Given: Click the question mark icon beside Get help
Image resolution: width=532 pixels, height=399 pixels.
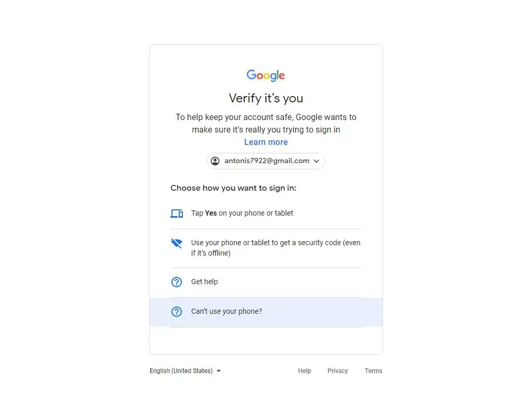Looking at the screenshot, I should [x=177, y=282].
